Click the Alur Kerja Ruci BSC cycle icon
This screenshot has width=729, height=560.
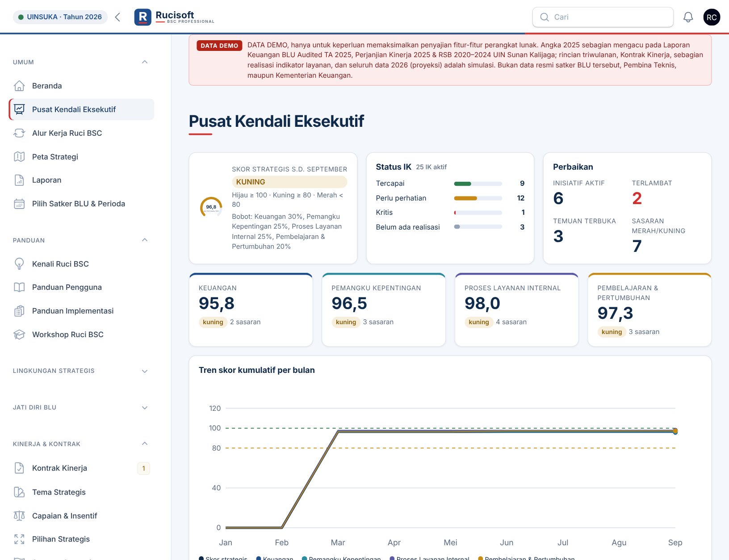[19, 133]
